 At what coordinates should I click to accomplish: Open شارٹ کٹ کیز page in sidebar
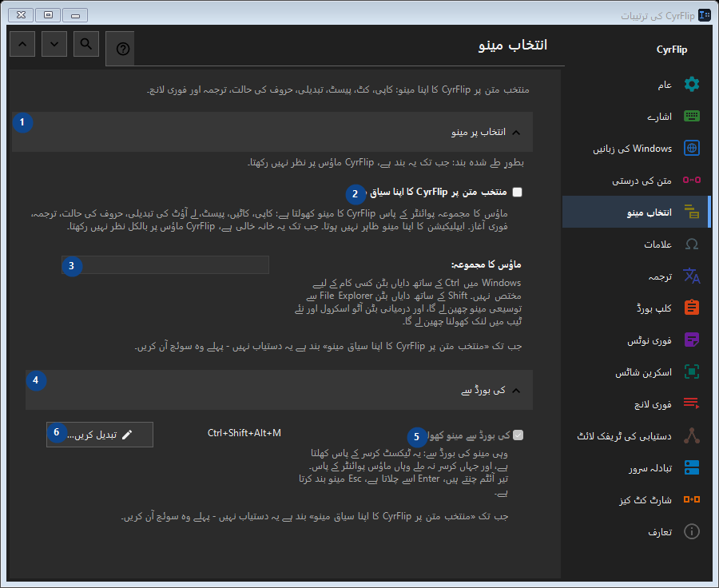click(x=636, y=499)
